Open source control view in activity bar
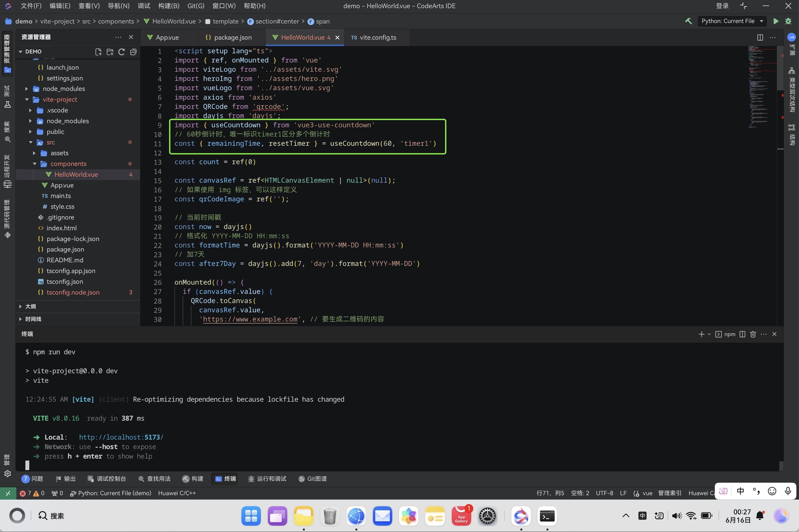The height and width of the screenshot is (532, 799). (8, 219)
